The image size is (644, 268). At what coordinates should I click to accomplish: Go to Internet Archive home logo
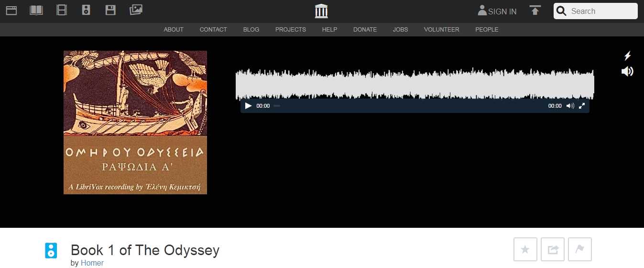322,11
